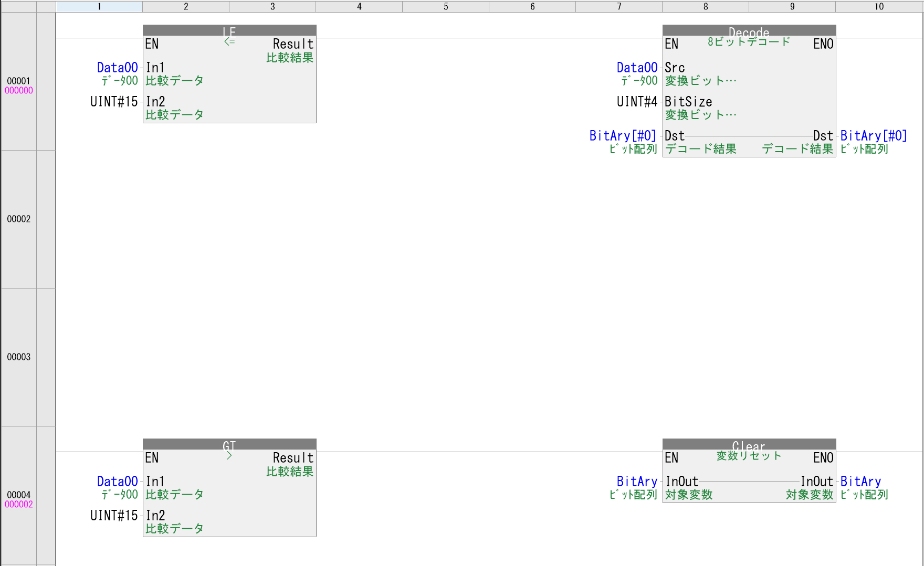The image size is (924, 566).
Task: Click UINT#4 value at Decode BitSize
Action: pos(637,102)
